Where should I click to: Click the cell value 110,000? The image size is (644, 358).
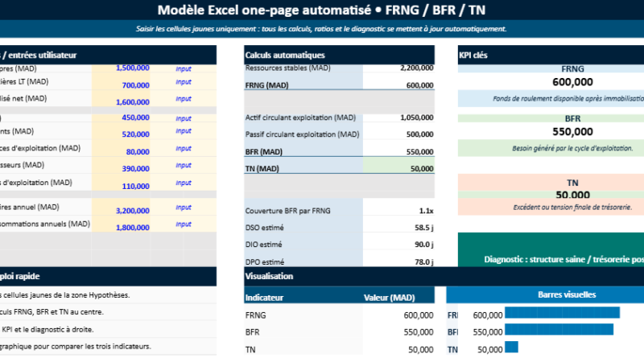click(121, 183)
